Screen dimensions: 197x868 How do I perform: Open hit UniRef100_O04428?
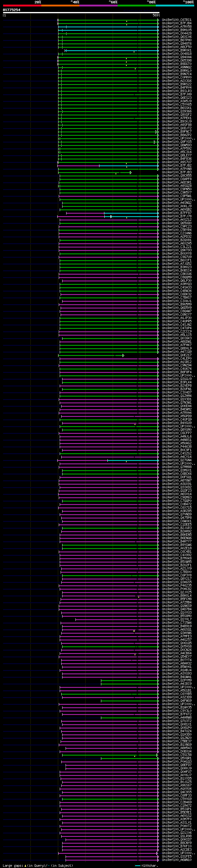pyautogui.click(x=177, y=33)
